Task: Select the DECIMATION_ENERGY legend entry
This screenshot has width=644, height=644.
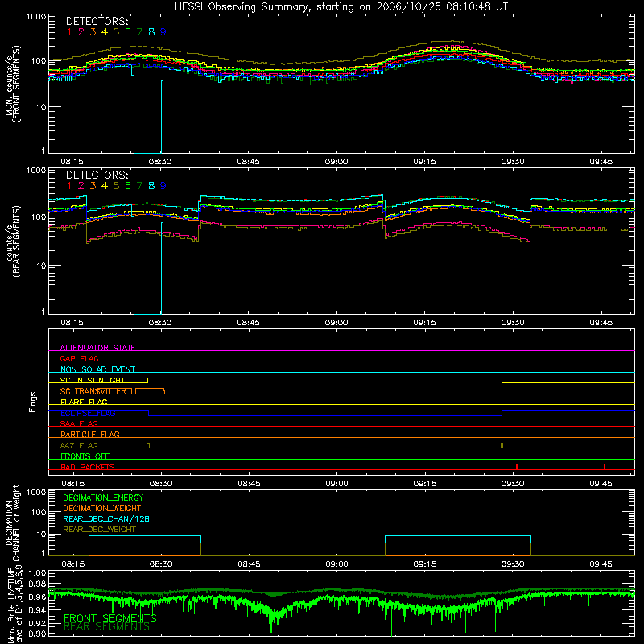Action: [x=103, y=497]
